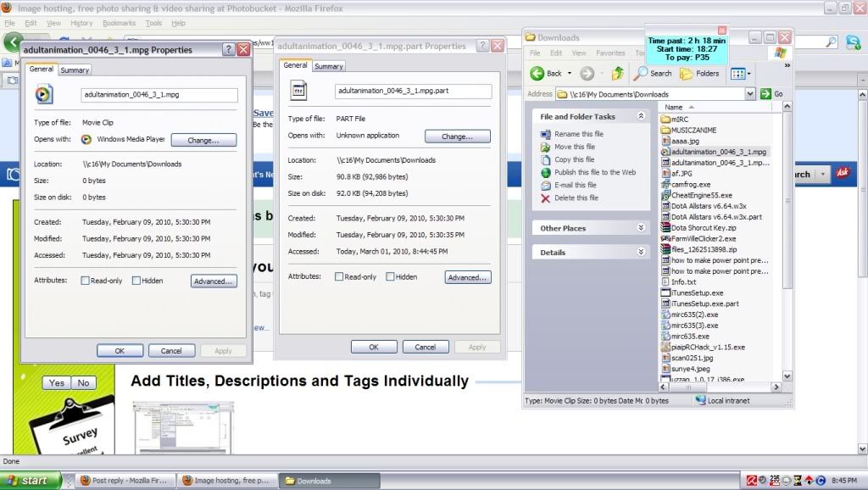Click the Rename this file task icon

[545, 134]
